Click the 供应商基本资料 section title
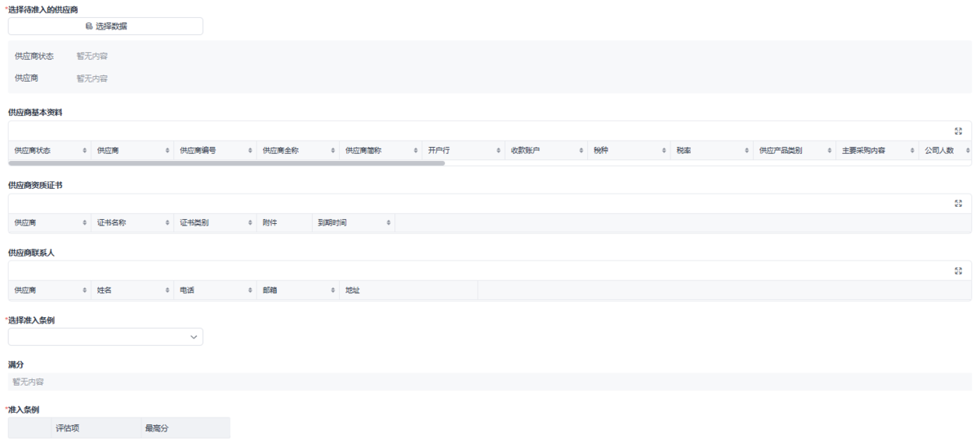Screen dimensions: 980x447 pos(35,113)
